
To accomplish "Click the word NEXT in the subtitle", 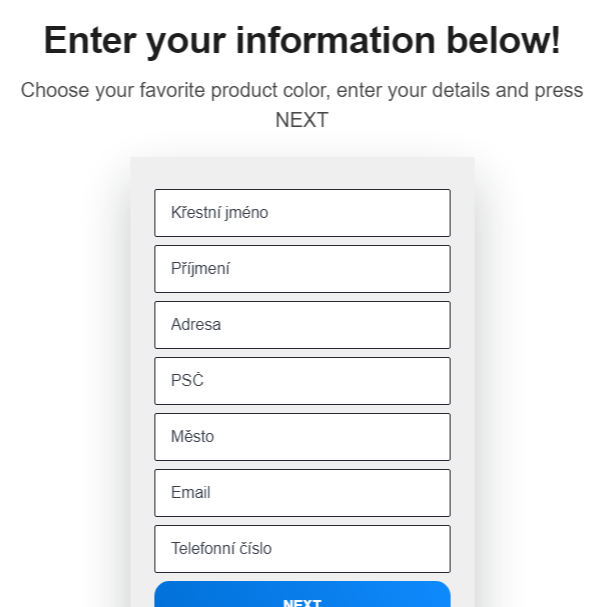I will click(302, 120).
